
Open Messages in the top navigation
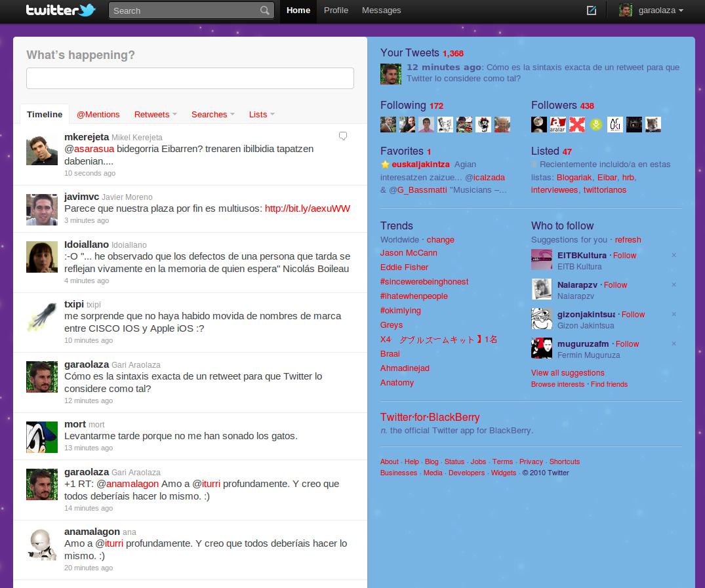(x=381, y=10)
